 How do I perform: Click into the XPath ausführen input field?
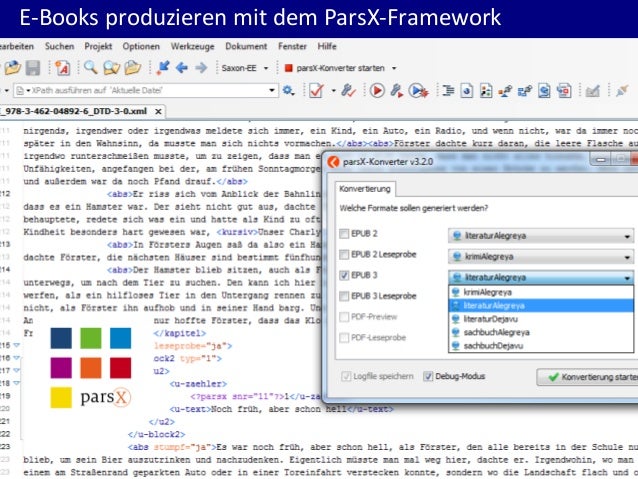pos(146,90)
